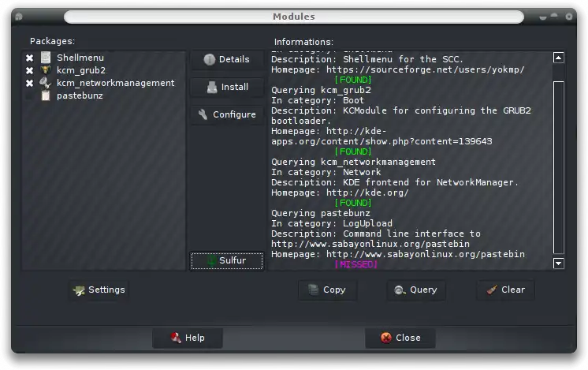Click the kcm_grub2 package icon
Image resolution: width=588 pixels, height=370 pixels.
[46, 70]
